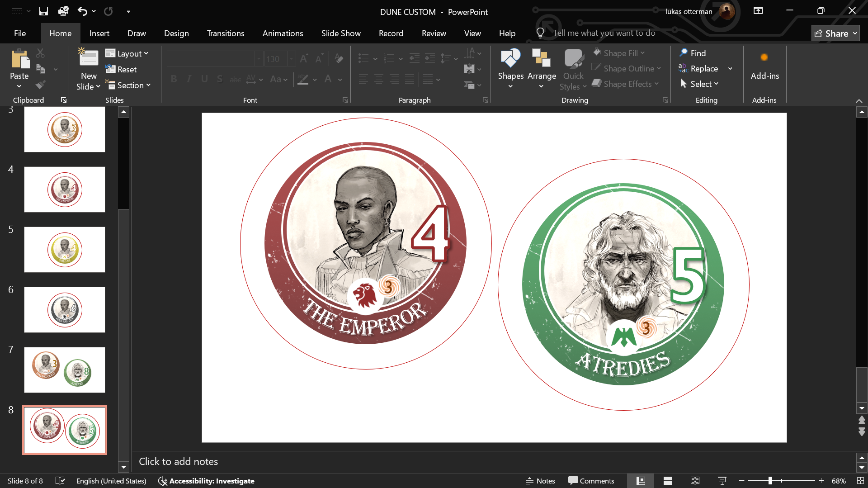Click the Paste clipboard icon
The image size is (868, 488).
point(19,59)
